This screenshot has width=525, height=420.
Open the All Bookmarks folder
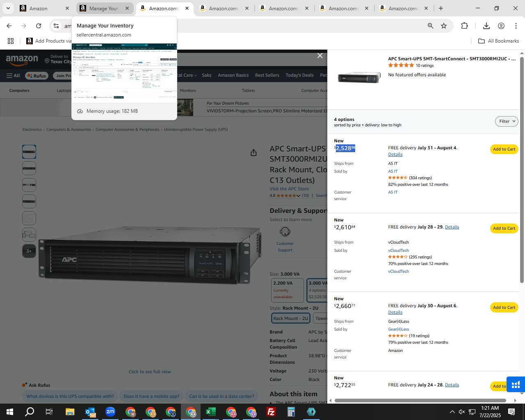[x=499, y=41]
